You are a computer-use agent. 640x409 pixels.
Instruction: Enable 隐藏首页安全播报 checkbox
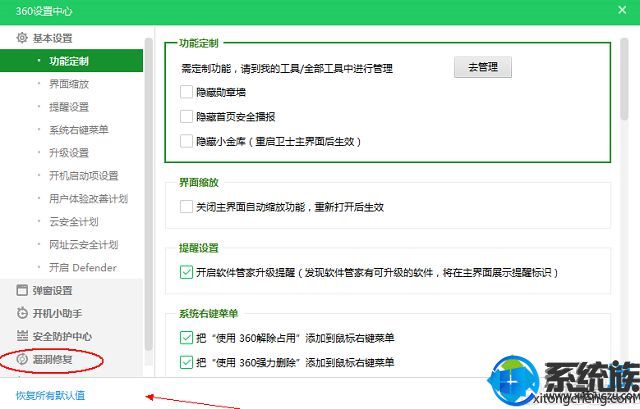(x=186, y=116)
